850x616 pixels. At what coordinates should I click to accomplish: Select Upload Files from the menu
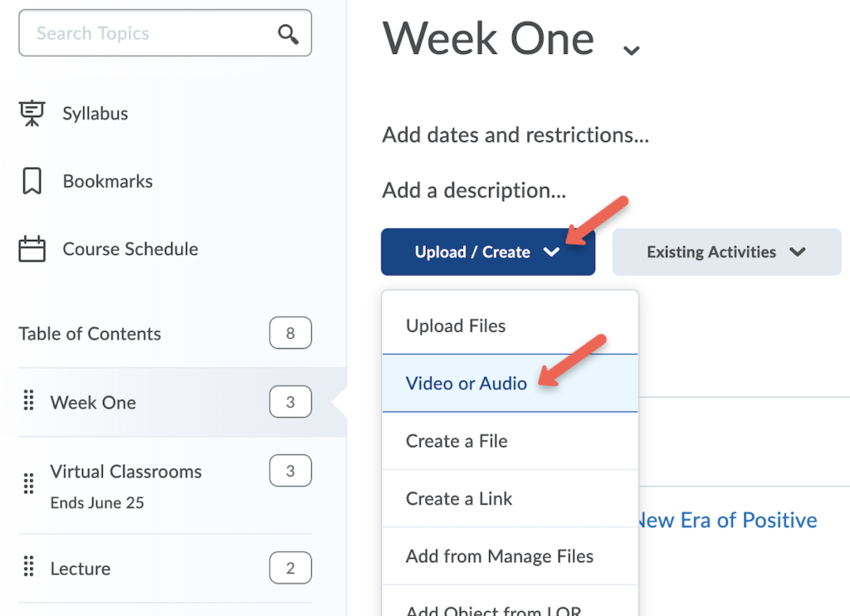click(456, 326)
